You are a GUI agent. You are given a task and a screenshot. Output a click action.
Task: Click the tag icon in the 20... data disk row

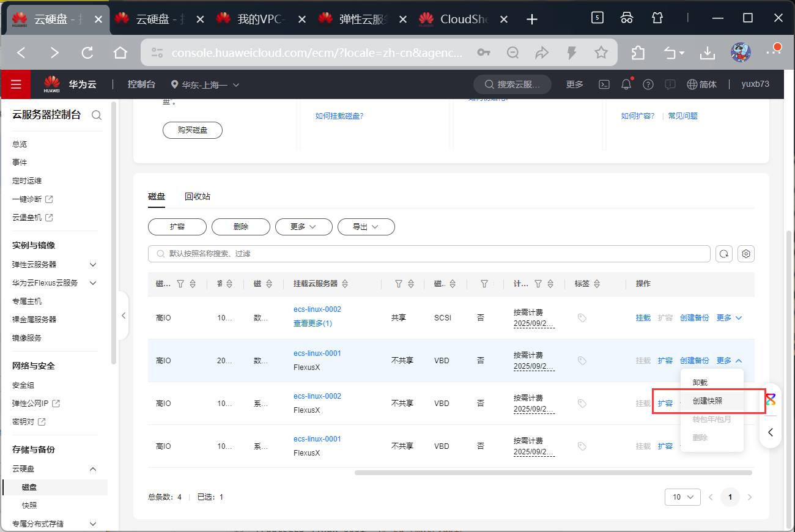click(582, 361)
